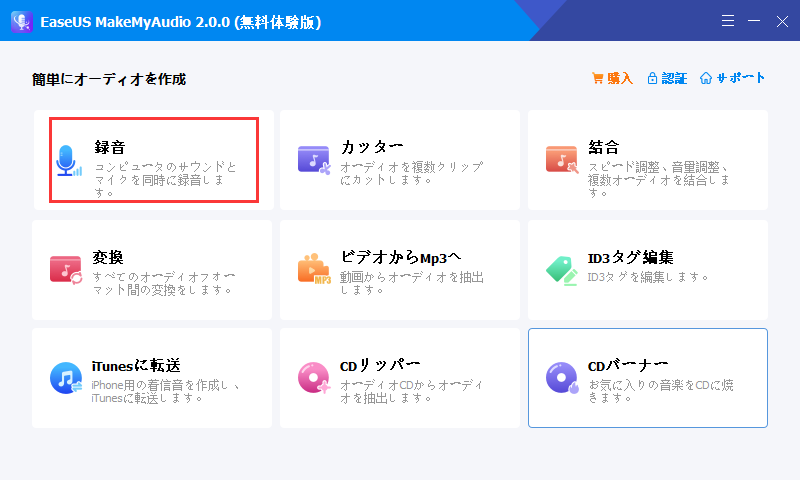Image resolution: width=800 pixels, height=480 pixels.
Task: Click the 録音 description about コンピュータのサウンド
Action: coord(165,180)
